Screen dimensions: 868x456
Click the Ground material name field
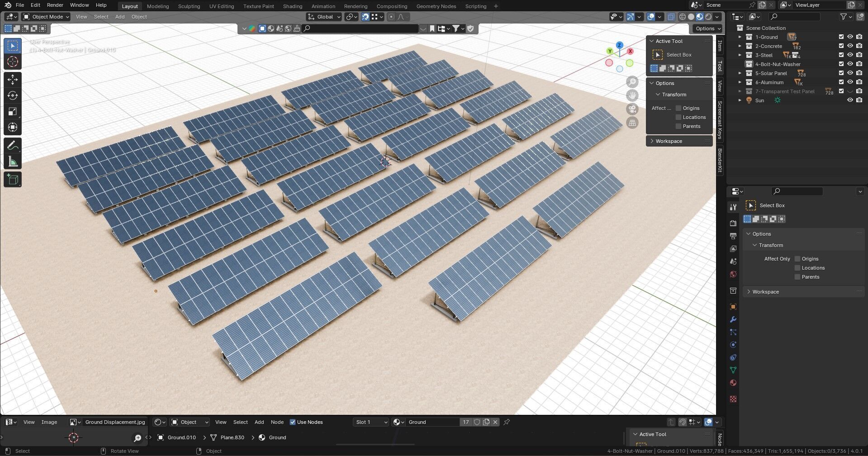(x=433, y=422)
